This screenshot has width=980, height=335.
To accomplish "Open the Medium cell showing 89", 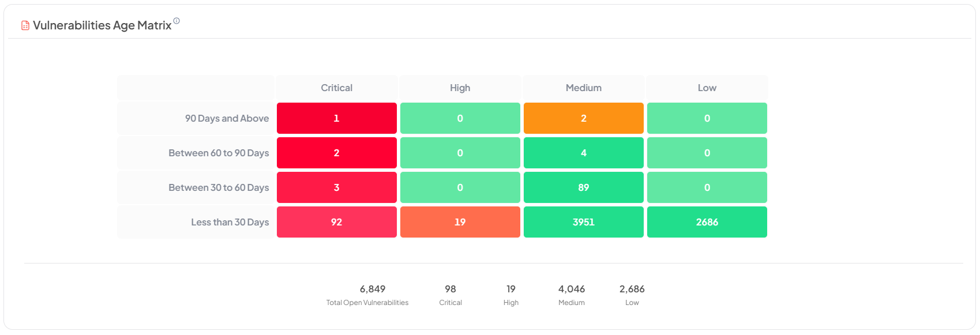I will tap(584, 187).
